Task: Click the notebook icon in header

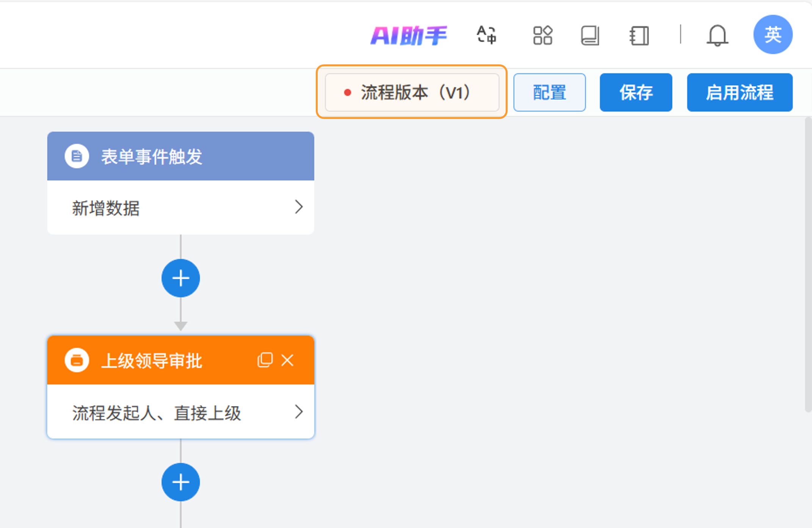Action: 639,36
